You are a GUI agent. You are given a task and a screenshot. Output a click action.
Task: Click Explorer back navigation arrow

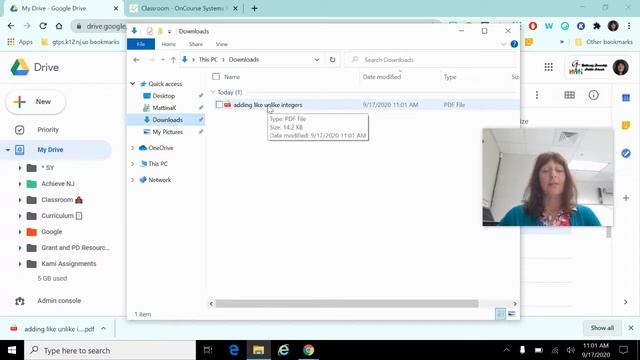point(137,60)
